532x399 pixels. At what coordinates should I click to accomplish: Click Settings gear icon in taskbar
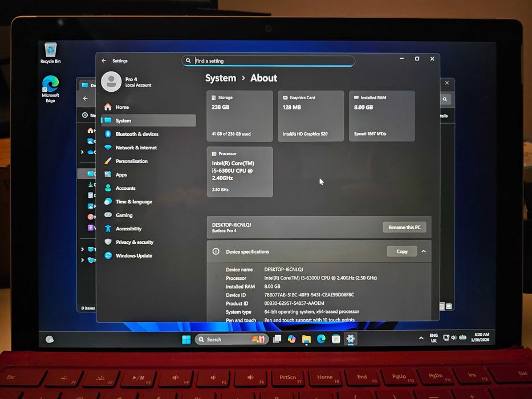coord(351,339)
